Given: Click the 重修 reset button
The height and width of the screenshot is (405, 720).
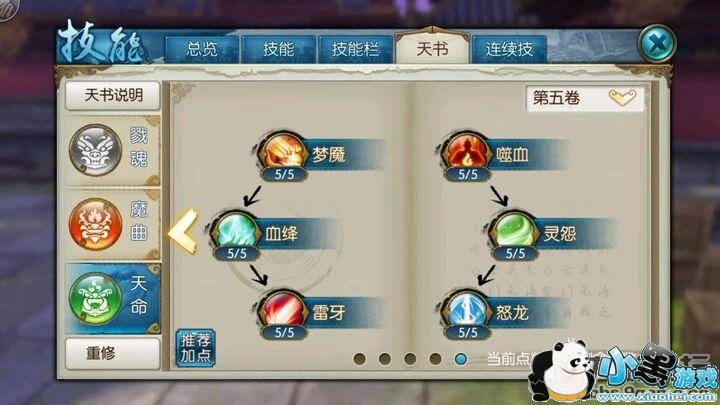Looking at the screenshot, I should [x=113, y=353].
